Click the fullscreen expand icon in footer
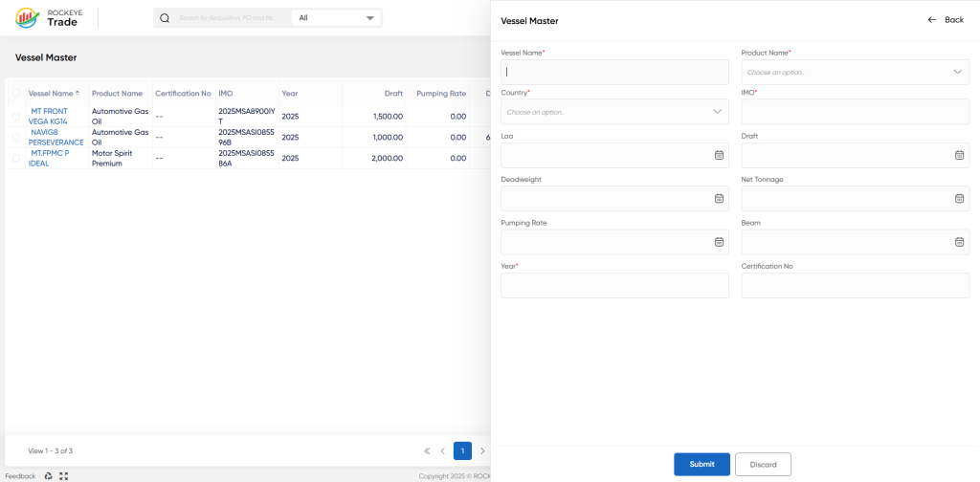 coord(64,475)
